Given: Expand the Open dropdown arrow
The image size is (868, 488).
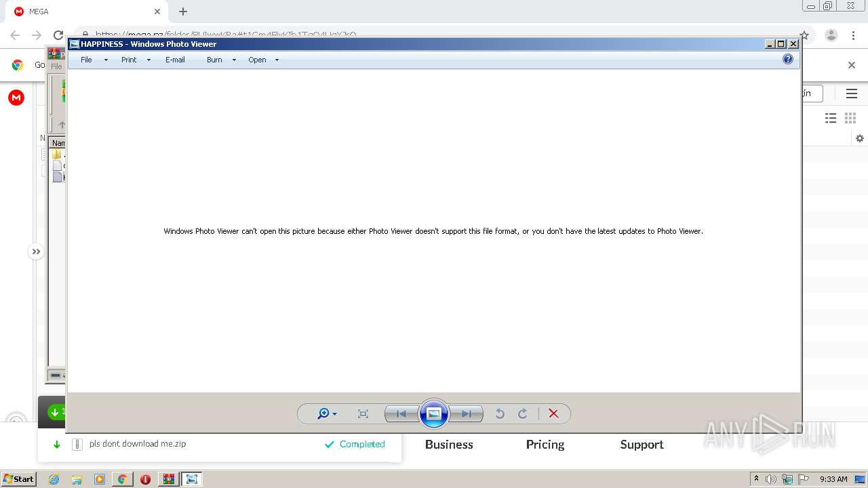Looking at the screenshot, I should tap(277, 60).
